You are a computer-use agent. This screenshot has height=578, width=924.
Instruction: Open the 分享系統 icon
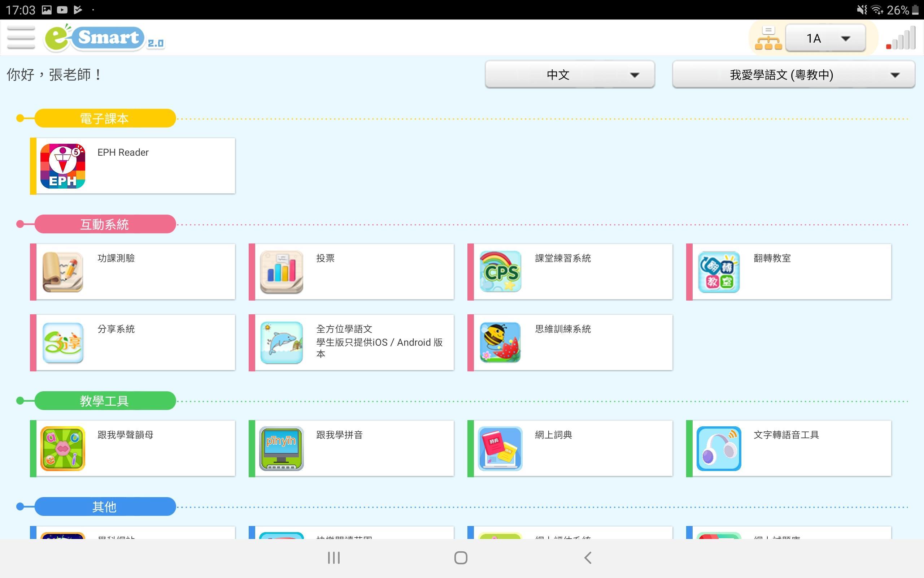coord(62,342)
